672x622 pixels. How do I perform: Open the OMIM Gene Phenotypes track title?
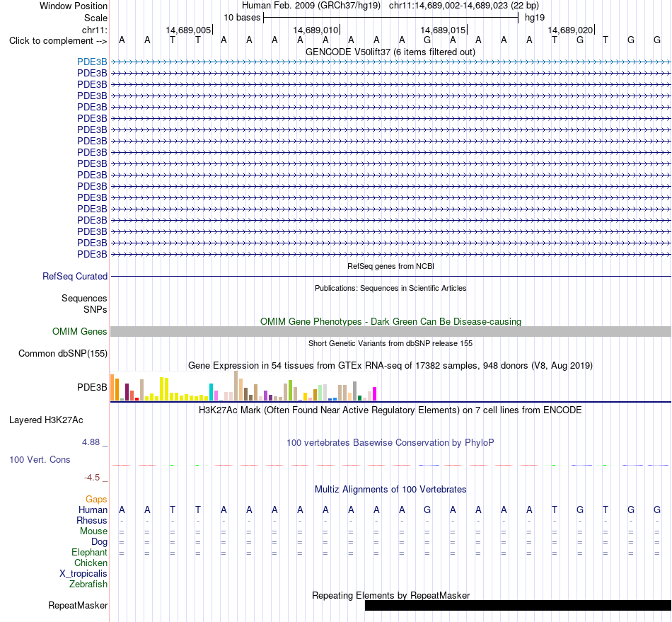click(x=390, y=321)
